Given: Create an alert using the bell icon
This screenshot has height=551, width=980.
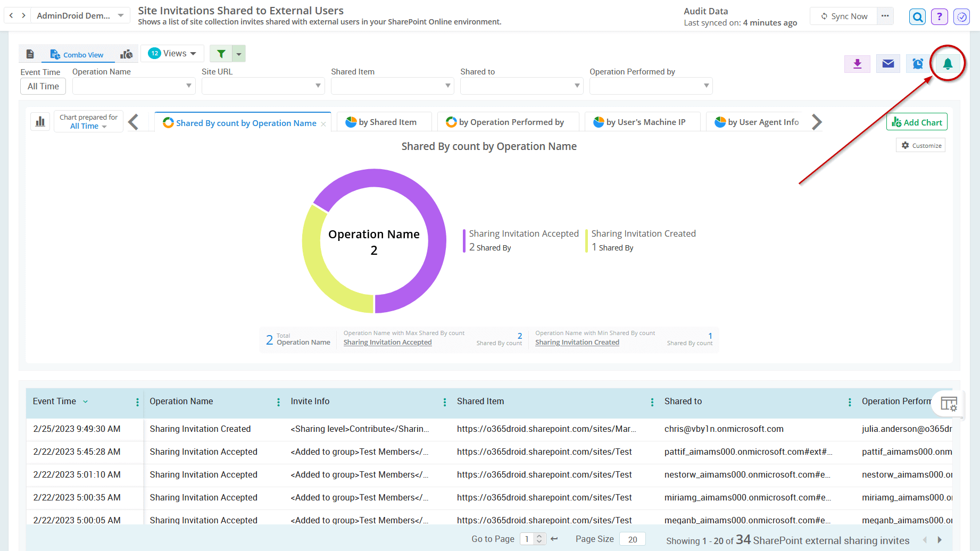Looking at the screenshot, I should [947, 63].
